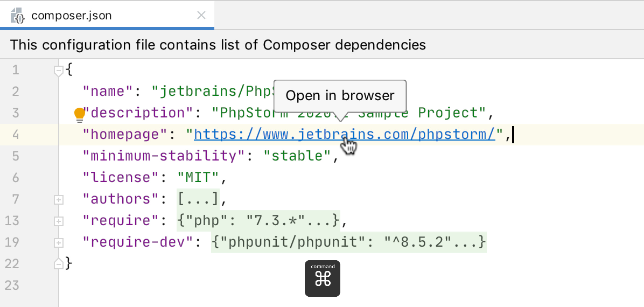Click the "homepage" key on line 4
644x307 pixels.
pos(125,135)
